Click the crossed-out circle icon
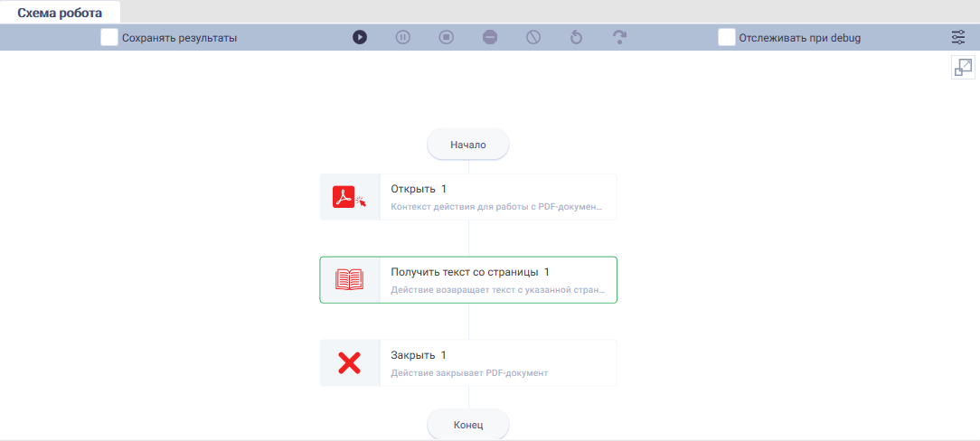The height and width of the screenshot is (441, 980). [x=533, y=37]
